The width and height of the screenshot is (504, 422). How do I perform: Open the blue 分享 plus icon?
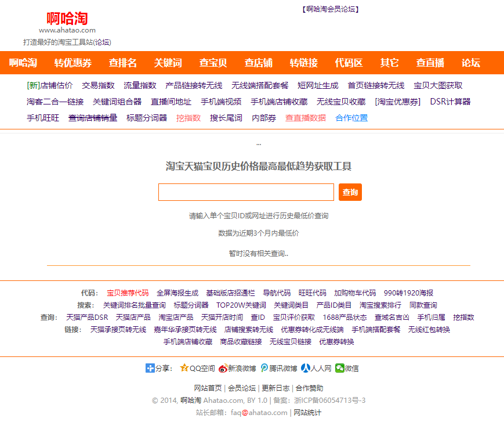[150, 368]
